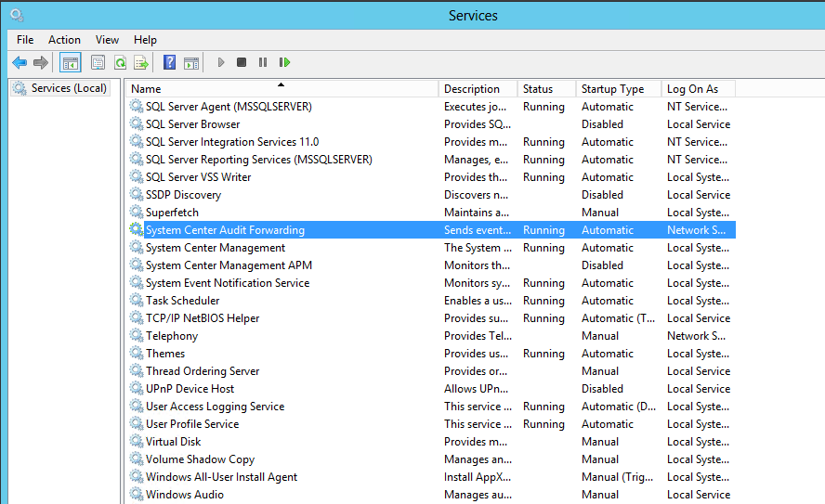Click 'Discovers n...' description of SSDP Discovery
This screenshot has height=504, width=825.
pyautogui.click(x=477, y=195)
